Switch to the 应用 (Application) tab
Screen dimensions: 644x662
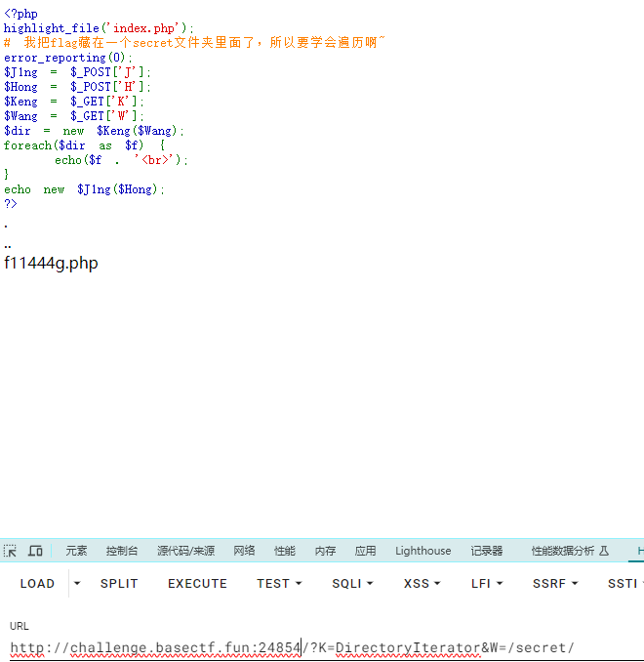click(x=365, y=551)
